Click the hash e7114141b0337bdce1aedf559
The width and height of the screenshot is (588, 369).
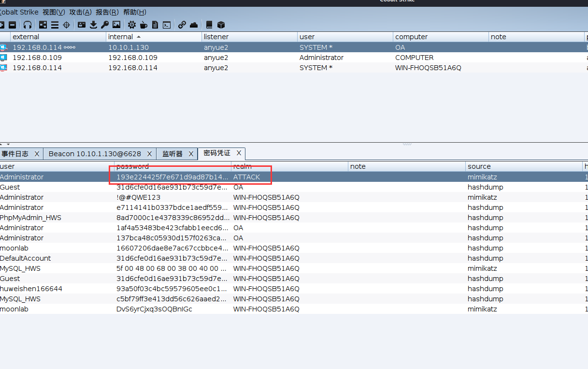point(172,207)
